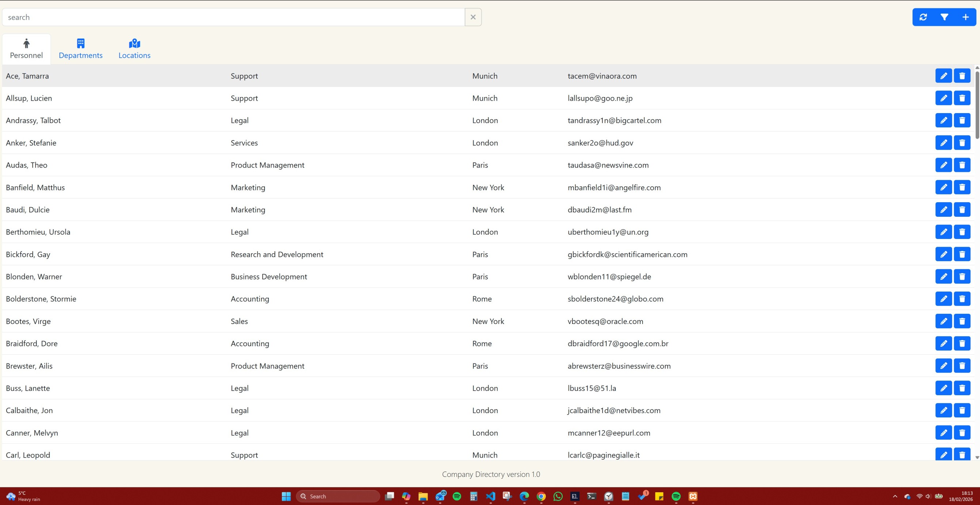Edit Banfield, Matthus's entry
This screenshot has height=505, width=980.
pos(943,187)
